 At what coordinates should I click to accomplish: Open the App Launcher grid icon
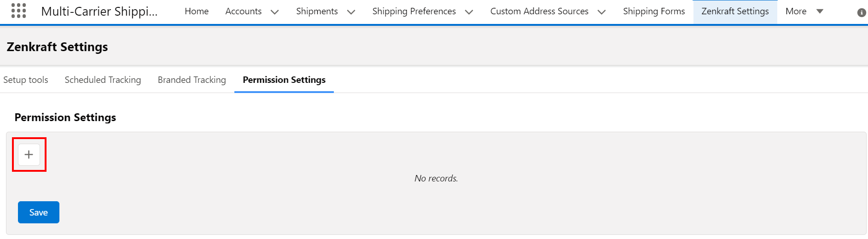coord(18,11)
